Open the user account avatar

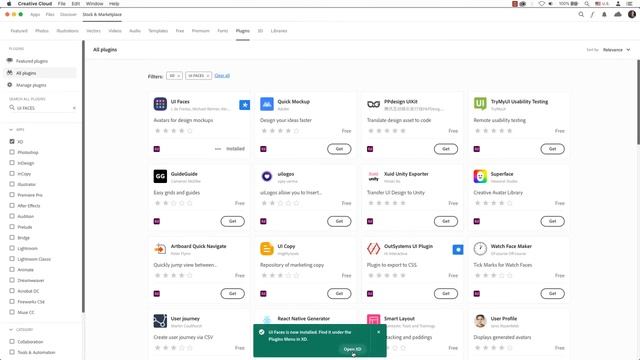click(632, 14)
